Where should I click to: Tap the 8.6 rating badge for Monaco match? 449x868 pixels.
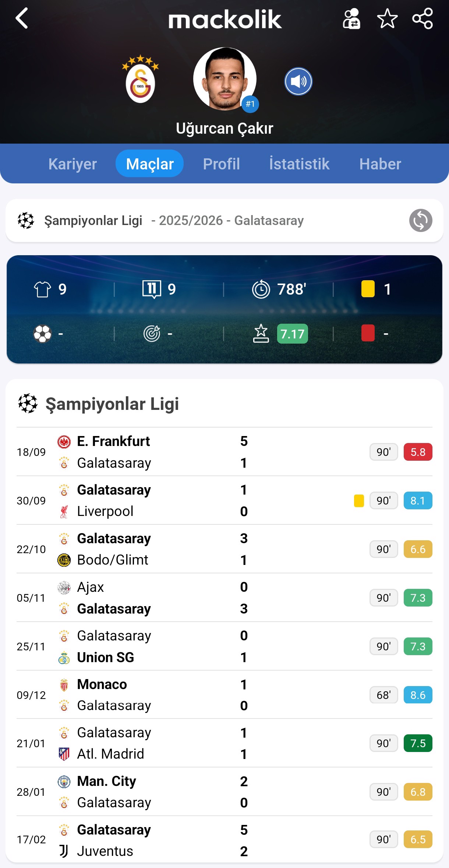pos(418,695)
